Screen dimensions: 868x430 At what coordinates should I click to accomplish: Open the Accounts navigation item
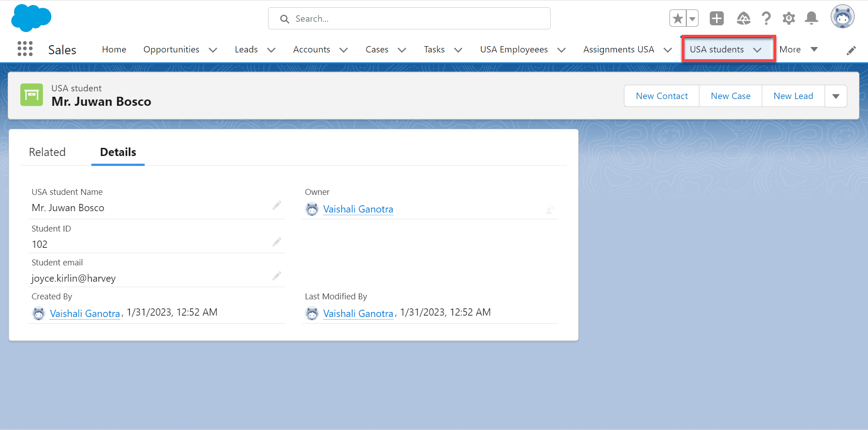click(311, 49)
